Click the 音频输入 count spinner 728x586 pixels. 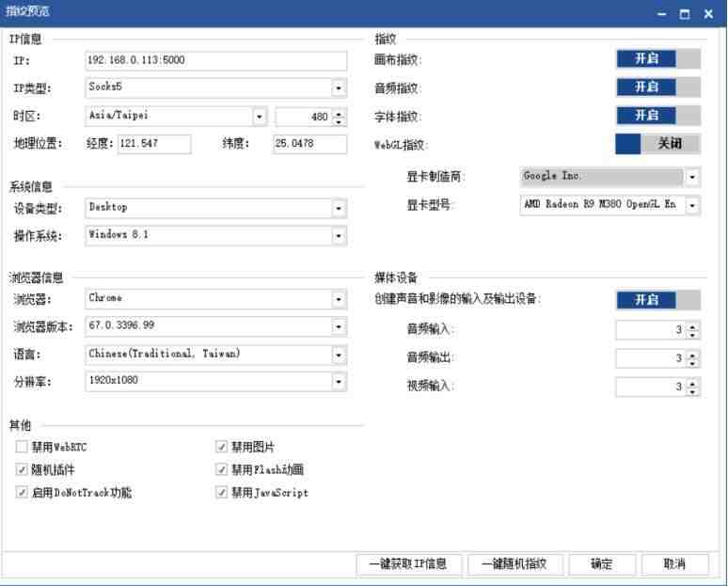657,330
